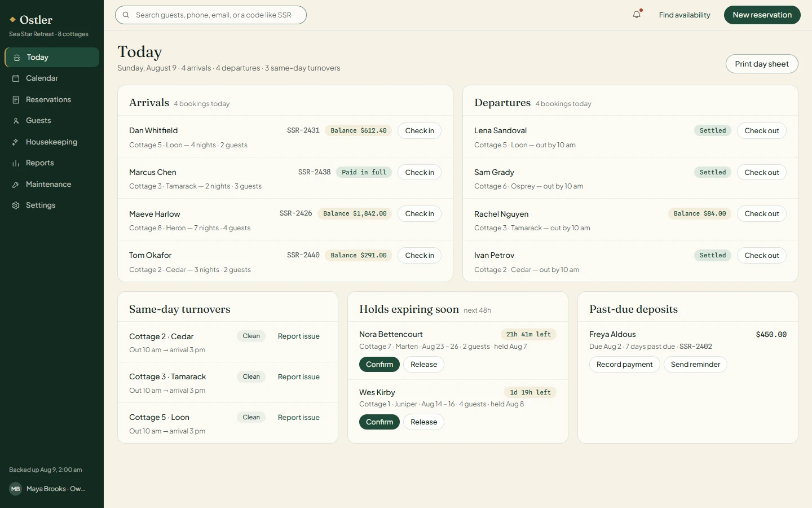The width and height of the screenshot is (812, 508).
Task: Click the notification bell icon
Action: (637, 15)
